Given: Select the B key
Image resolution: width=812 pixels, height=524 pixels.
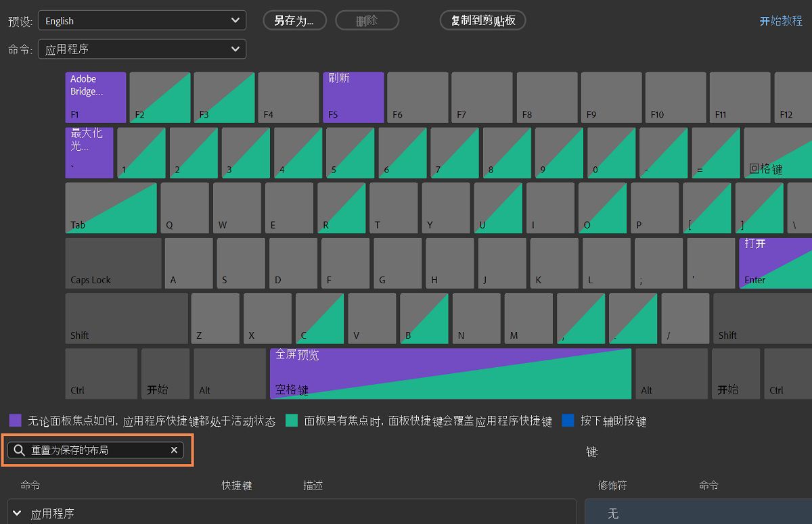Looking at the screenshot, I should coord(424,318).
